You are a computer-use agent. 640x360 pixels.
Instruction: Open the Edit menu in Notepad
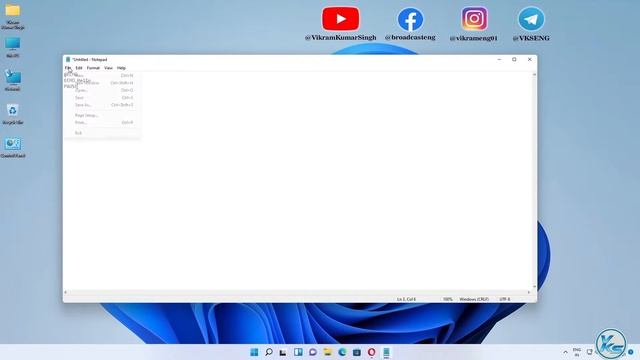79,68
